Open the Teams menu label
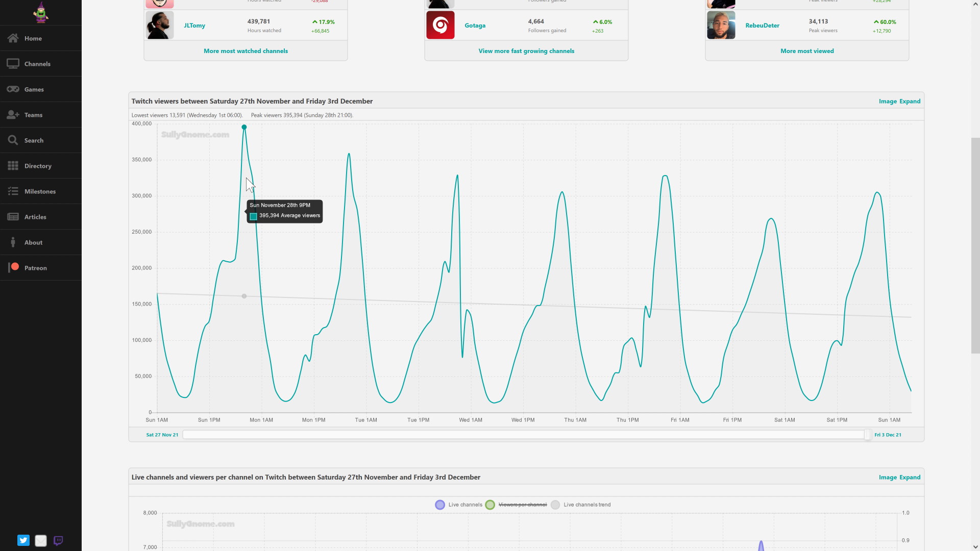The image size is (980, 551). coord(33,115)
